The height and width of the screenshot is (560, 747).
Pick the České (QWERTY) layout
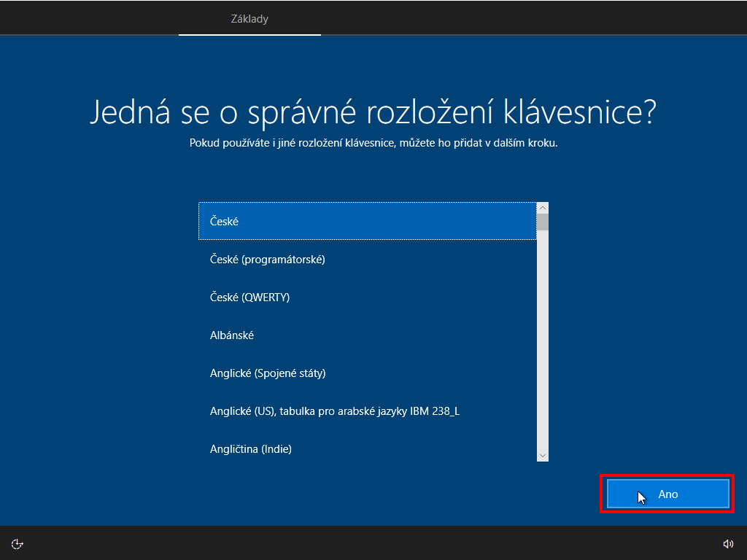(x=368, y=297)
